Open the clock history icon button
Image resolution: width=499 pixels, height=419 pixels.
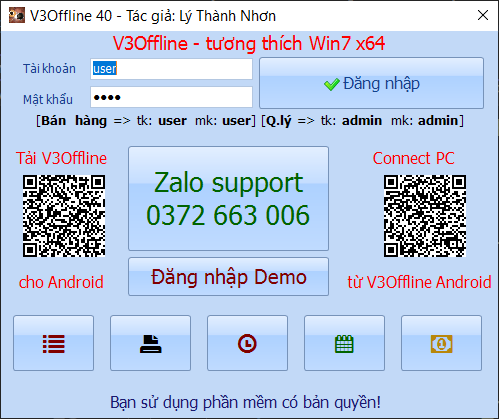click(247, 343)
